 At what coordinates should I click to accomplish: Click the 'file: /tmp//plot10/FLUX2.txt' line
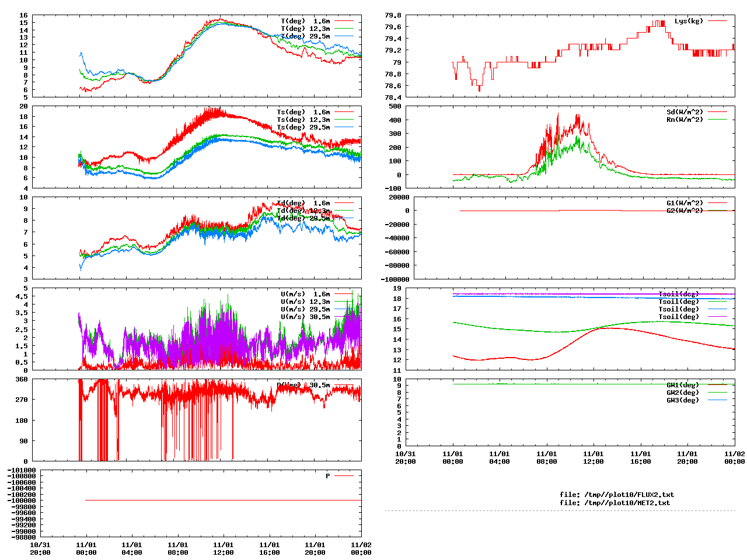[617, 495]
